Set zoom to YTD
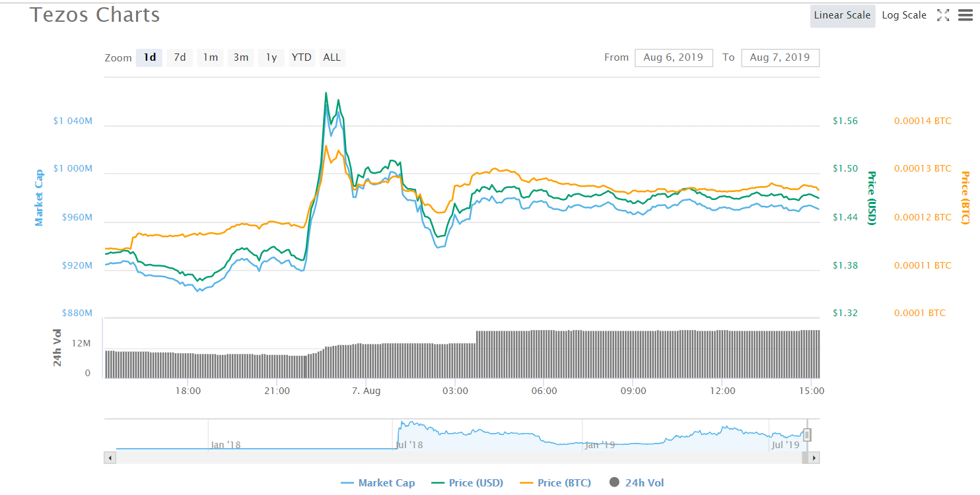 click(x=302, y=57)
